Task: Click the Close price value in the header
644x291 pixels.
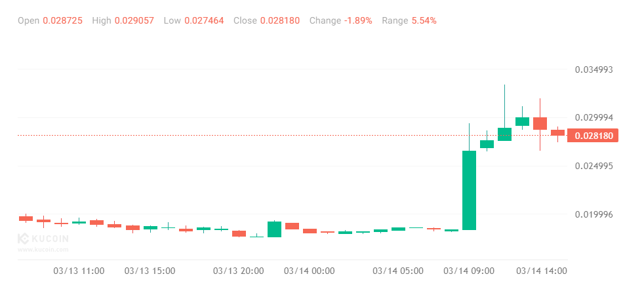Action: tap(280, 20)
